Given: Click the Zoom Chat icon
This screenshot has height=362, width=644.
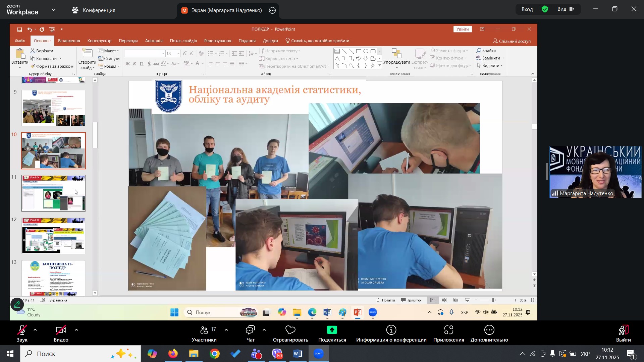Looking at the screenshot, I should pyautogui.click(x=250, y=331).
